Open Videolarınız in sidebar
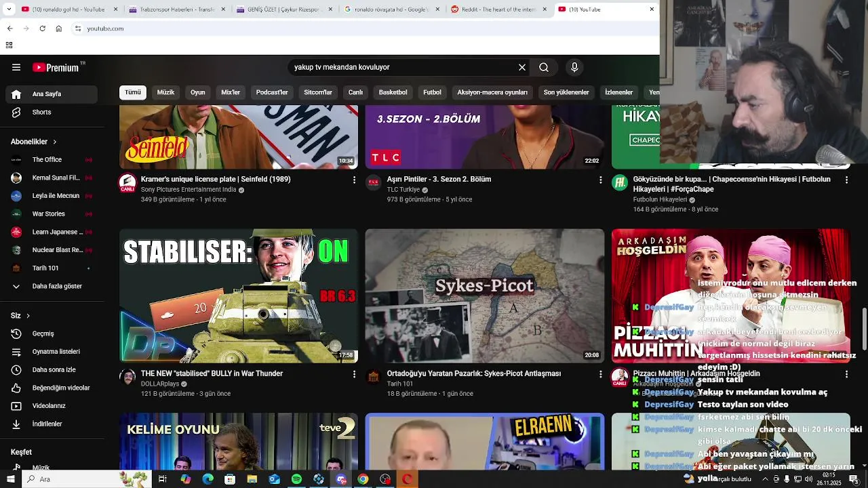 52,406
